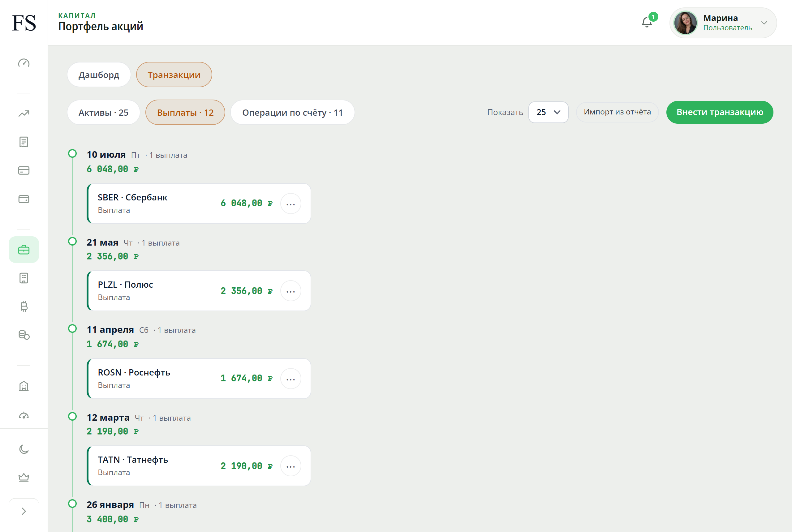Open the gauge sidebar icon below building
Screen dimensions: 792x532
[24, 415]
